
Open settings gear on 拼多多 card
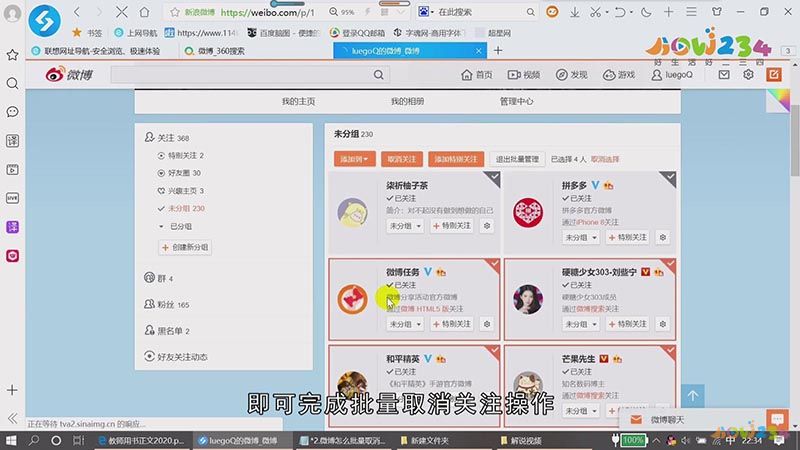pyautogui.click(x=662, y=237)
